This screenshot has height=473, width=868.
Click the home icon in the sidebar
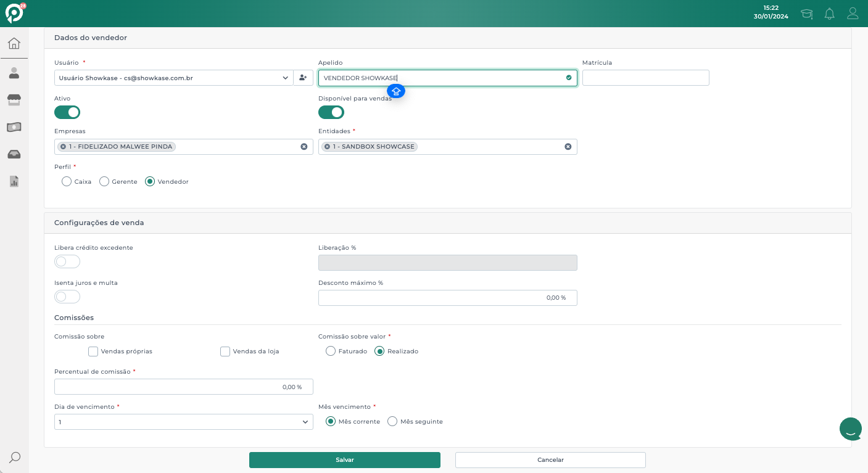pyautogui.click(x=14, y=43)
